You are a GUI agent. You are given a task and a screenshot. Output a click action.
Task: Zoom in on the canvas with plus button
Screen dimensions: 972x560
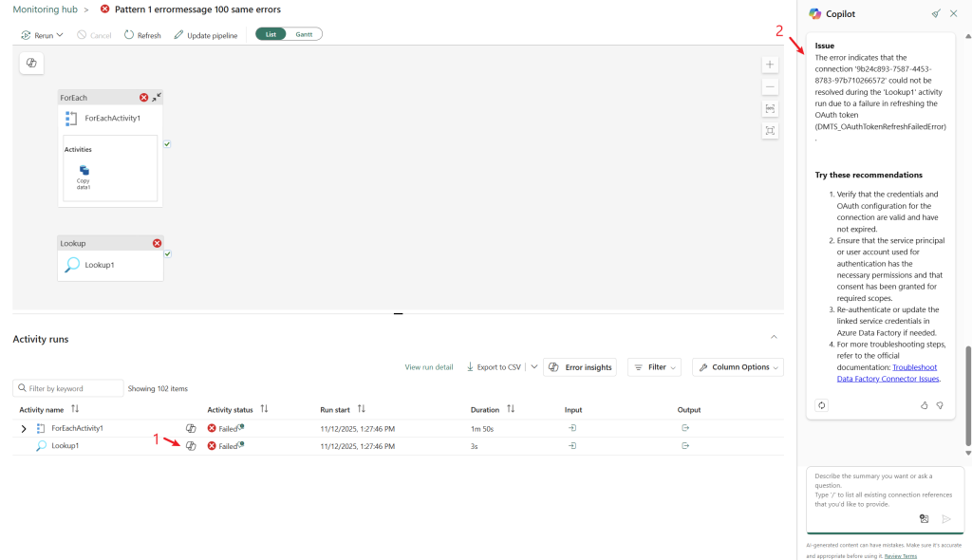(x=770, y=65)
